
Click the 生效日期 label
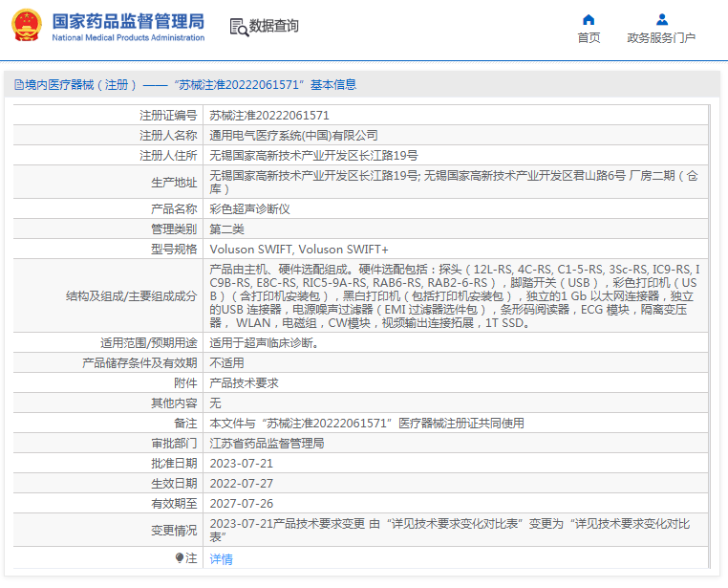(x=174, y=483)
